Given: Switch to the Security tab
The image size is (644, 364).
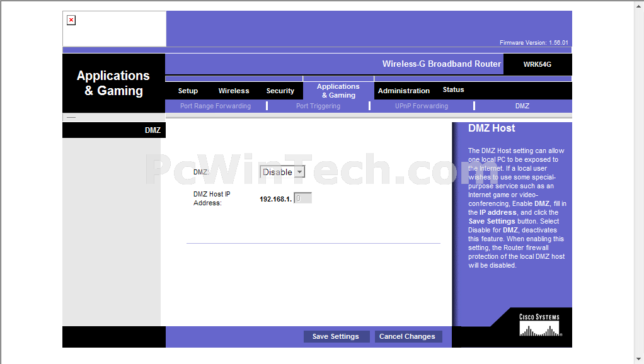Looking at the screenshot, I should (x=280, y=91).
